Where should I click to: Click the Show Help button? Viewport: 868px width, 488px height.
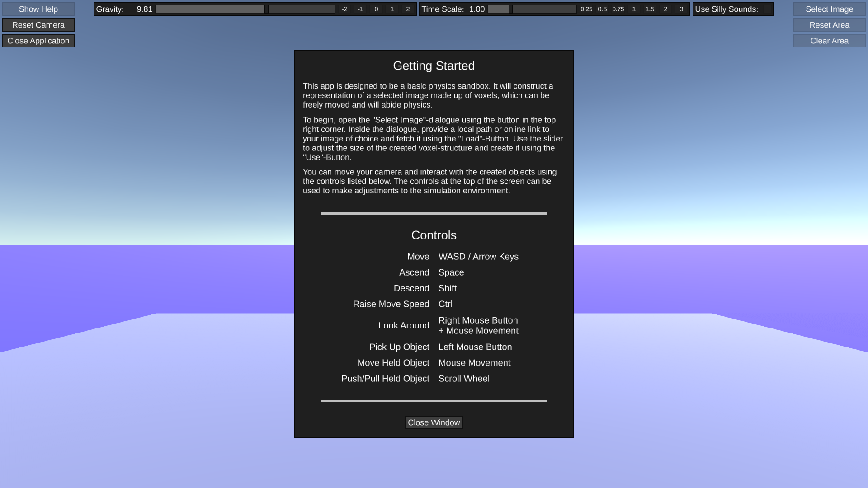coord(38,9)
